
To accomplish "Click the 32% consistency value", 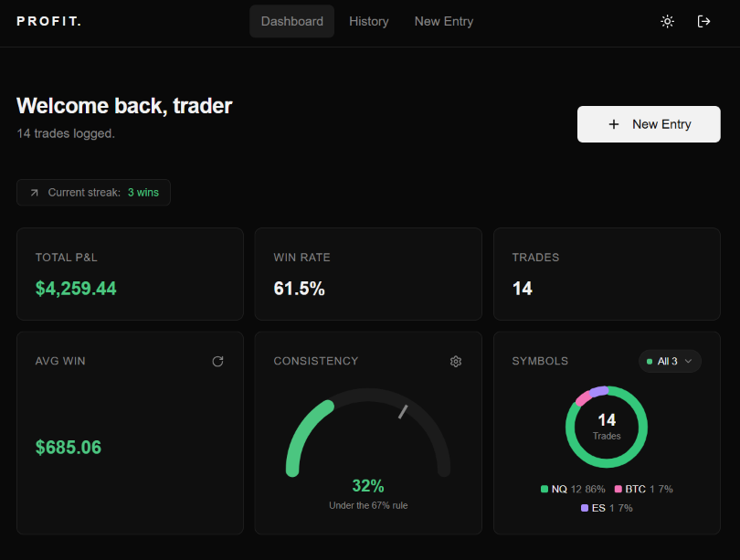I will tap(368, 485).
